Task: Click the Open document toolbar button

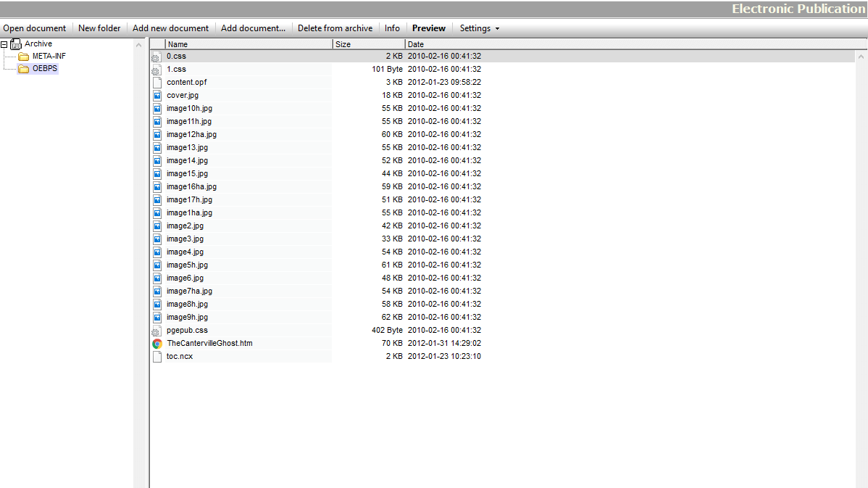Action: click(x=34, y=28)
